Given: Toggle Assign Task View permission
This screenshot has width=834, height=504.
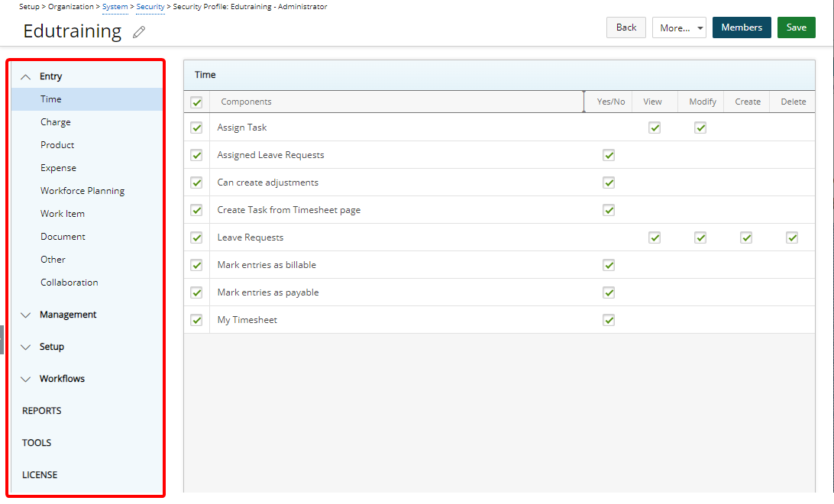Looking at the screenshot, I should pos(655,128).
